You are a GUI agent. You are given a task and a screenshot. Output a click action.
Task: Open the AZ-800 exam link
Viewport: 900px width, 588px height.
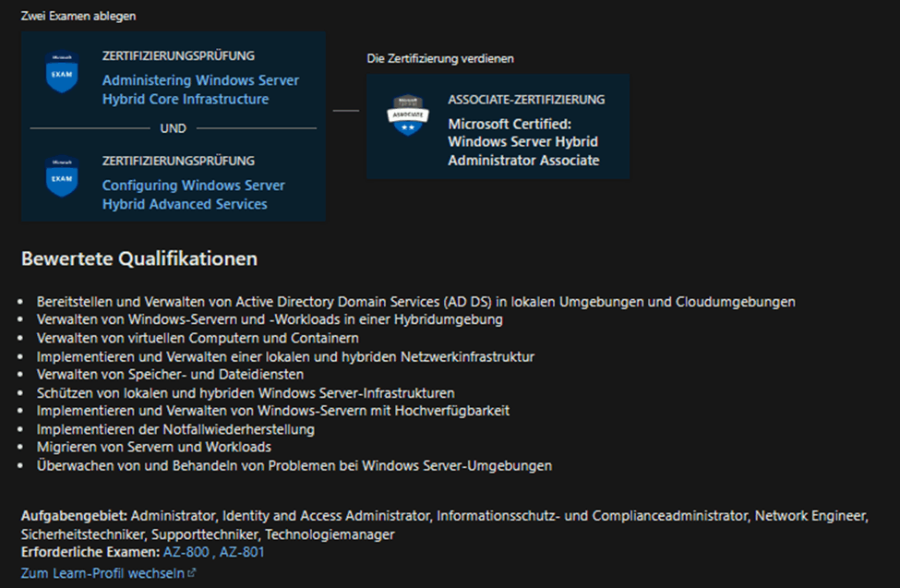(186, 552)
